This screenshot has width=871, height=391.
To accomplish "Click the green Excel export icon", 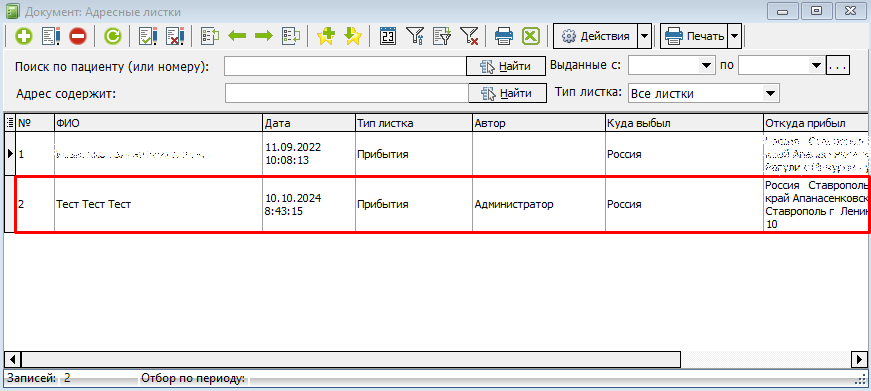I will 531,37.
